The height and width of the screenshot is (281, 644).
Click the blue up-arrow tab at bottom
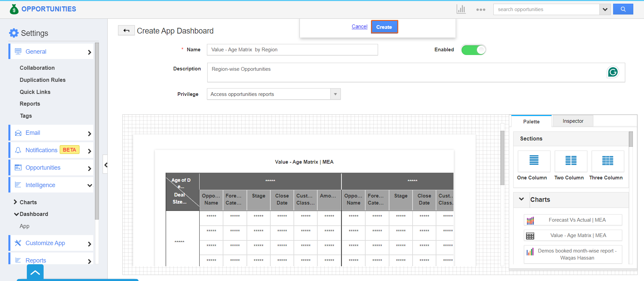click(35, 273)
